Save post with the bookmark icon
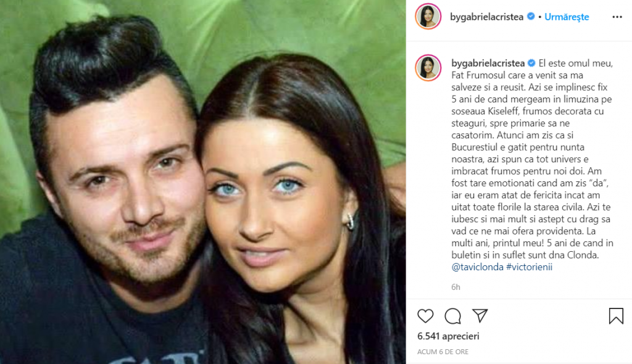The image size is (632, 364). 616,316
